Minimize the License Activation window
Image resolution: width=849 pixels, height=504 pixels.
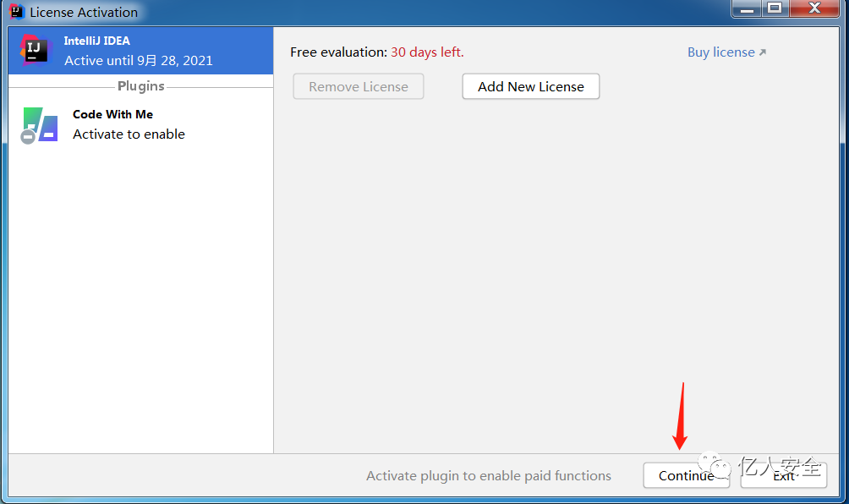coord(748,8)
